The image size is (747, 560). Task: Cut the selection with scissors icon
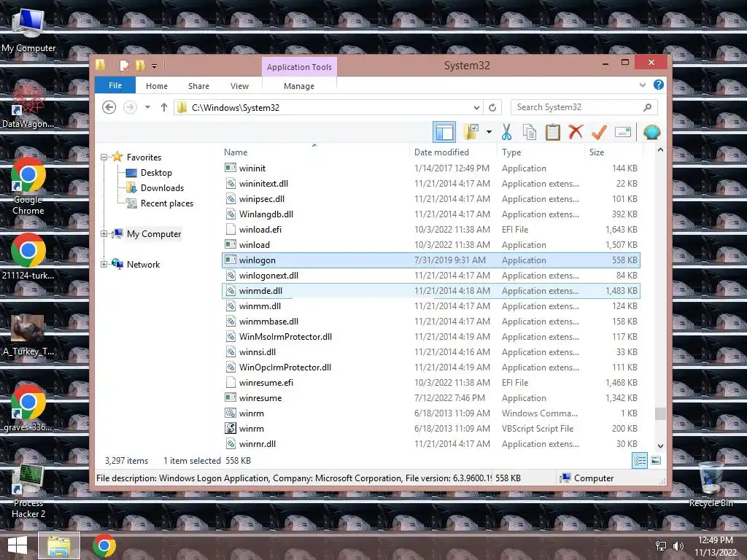(506, 132)
